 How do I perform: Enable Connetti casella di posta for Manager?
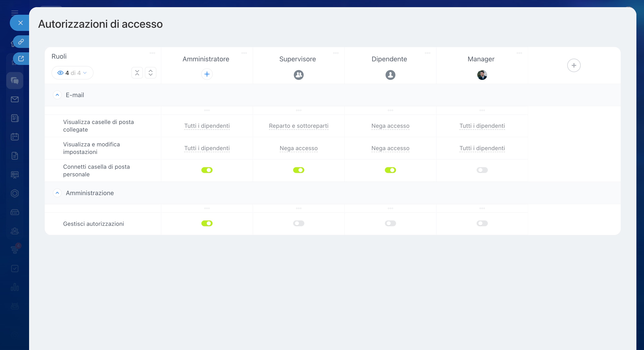(x=482, y=170)
